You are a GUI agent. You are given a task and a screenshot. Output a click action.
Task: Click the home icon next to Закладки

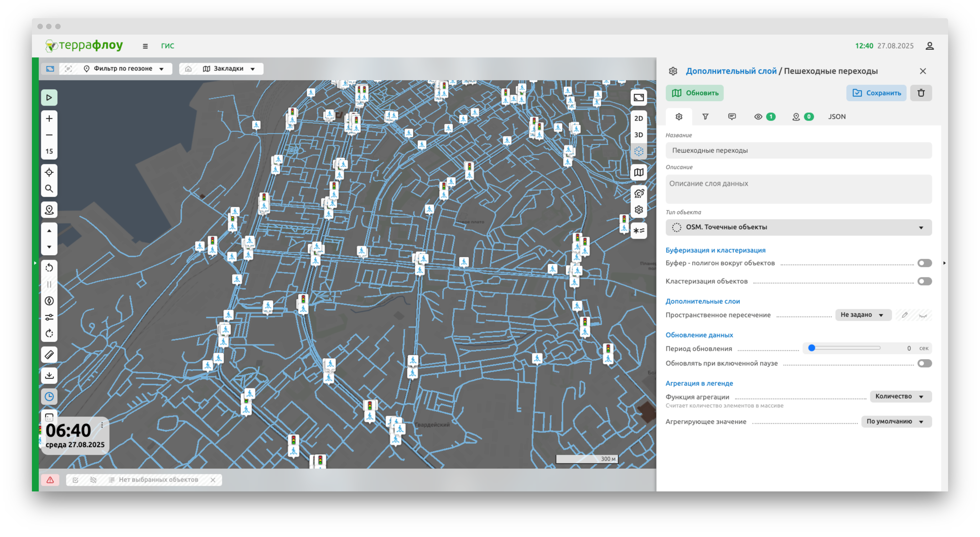(x=188, y=69)
